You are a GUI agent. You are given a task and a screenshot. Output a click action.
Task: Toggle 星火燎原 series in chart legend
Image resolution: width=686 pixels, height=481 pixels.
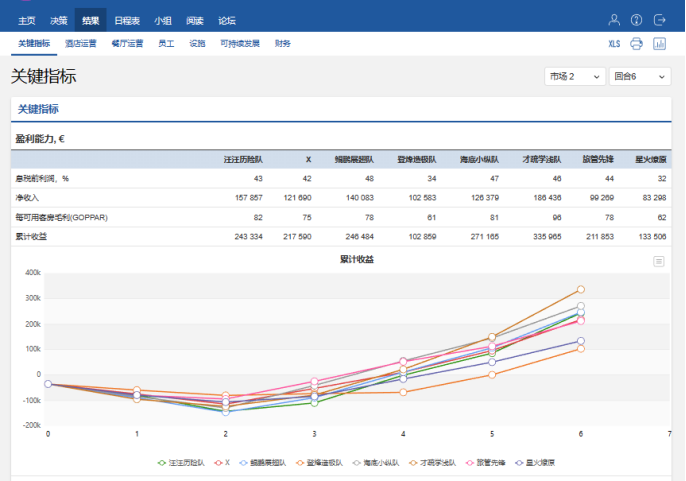click(535, 463)
